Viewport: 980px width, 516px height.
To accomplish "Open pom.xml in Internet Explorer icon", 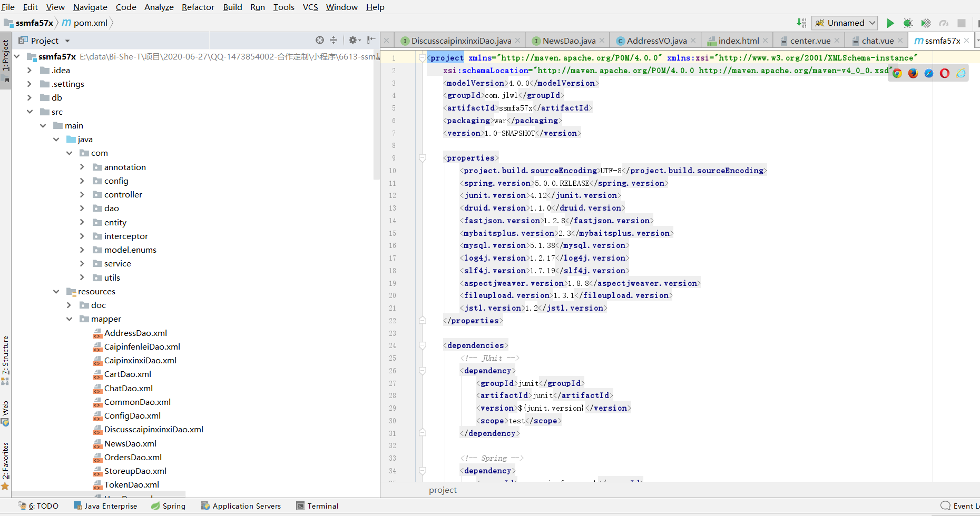I will point(961,73).
